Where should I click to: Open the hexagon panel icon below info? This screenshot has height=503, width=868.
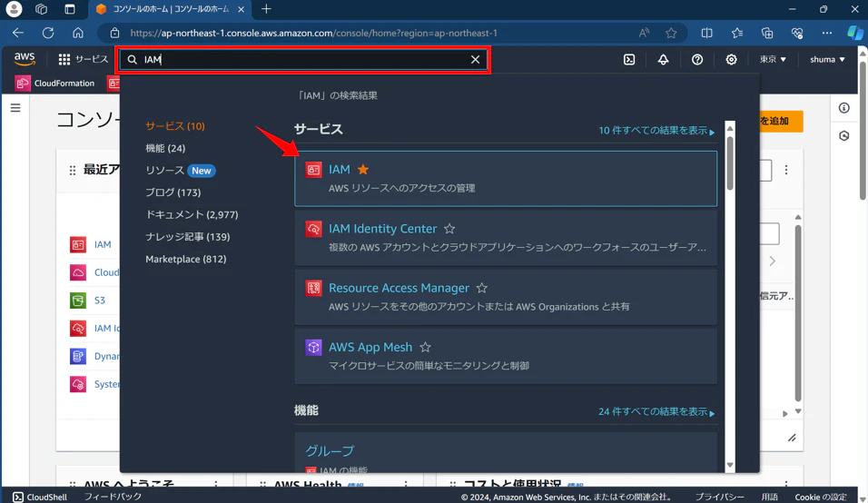(843, 135)
